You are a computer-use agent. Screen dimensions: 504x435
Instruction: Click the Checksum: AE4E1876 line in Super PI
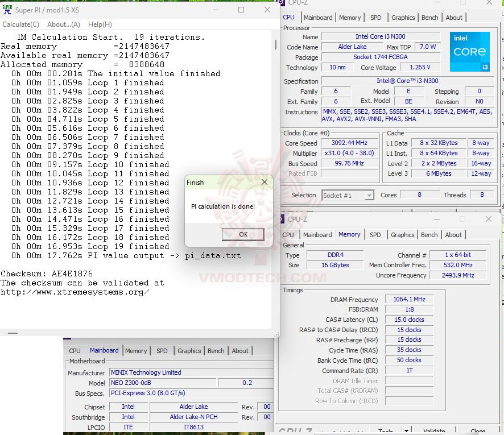47,274
